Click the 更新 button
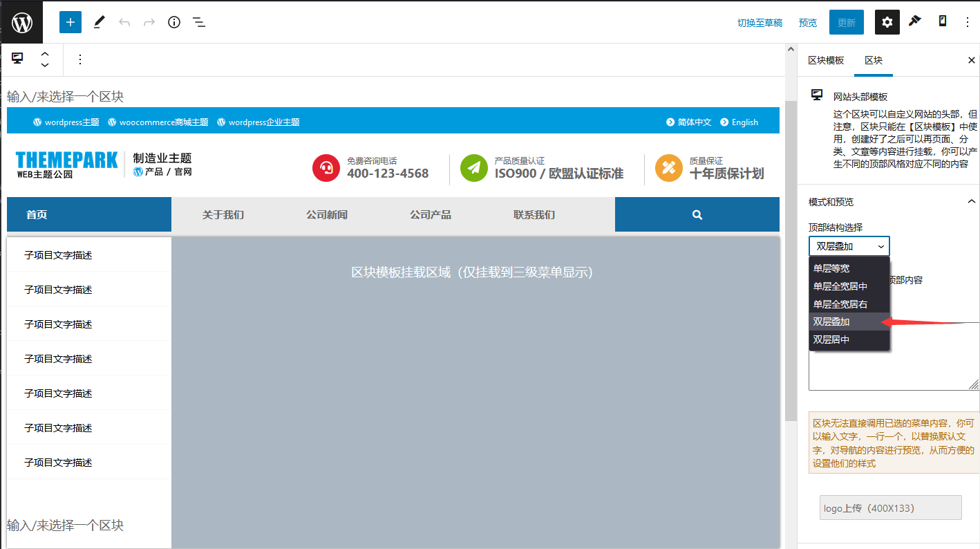The image size is (980, 549). [846, 21]
